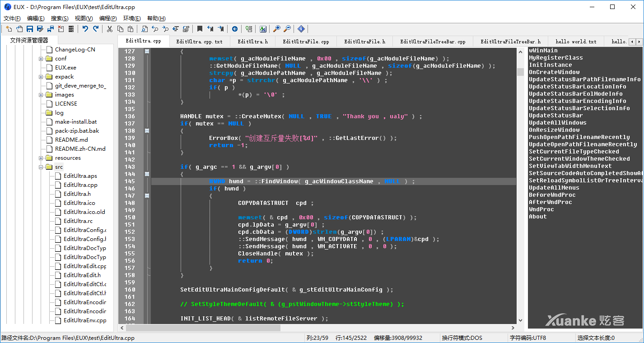The width and height of the screenshot is (644, 343).
Task: Collapse the code fold at line 138
Action: (147, 130)
